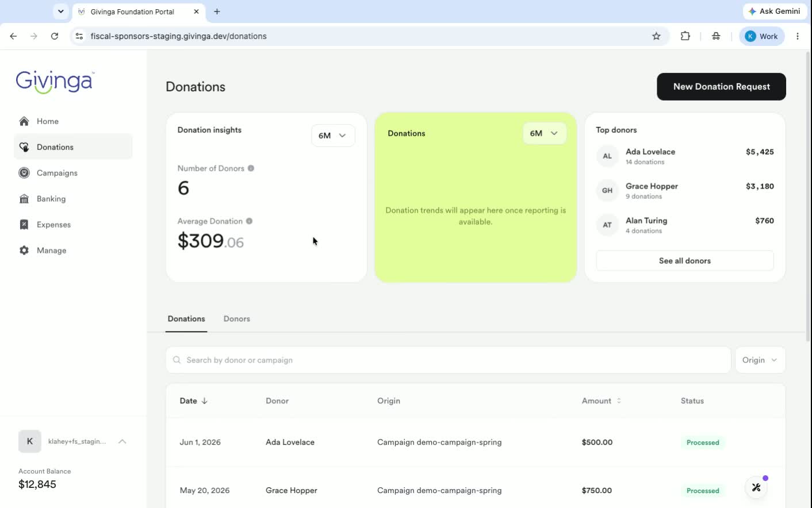Image resolution: width=812 pixels, height=508 pixels.
Task: Click the site information icon in address bar
Action: pyautogui.click(x=79, y=36)
